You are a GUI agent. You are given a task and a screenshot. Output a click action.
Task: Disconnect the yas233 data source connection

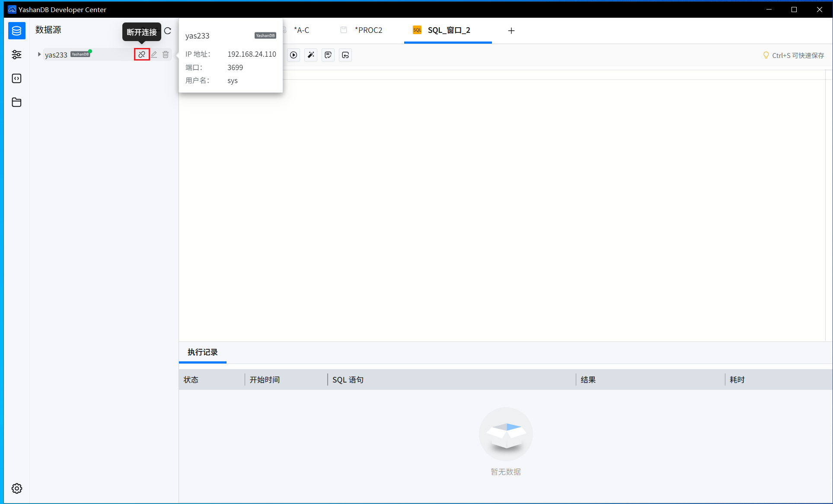pyautogui.click(x=142, y=54)
